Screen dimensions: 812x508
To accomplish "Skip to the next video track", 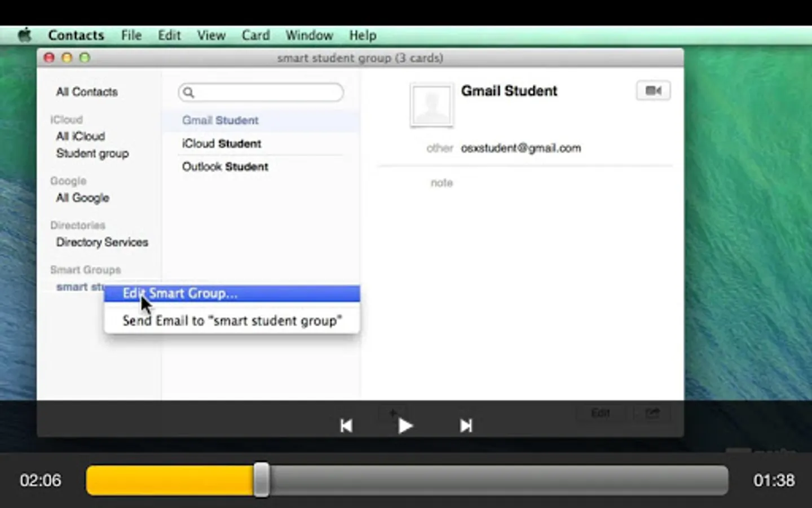I will [x=466, y=426].
